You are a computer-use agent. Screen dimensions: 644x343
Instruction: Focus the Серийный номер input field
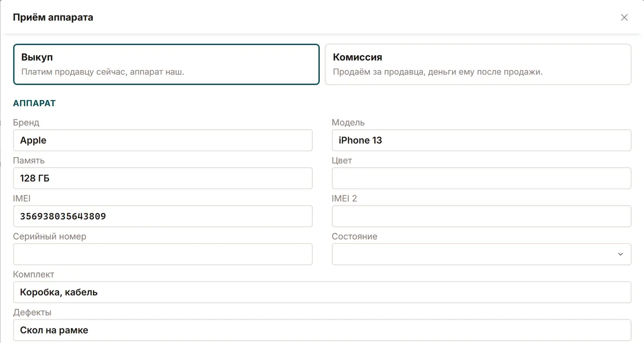point(163,254)
